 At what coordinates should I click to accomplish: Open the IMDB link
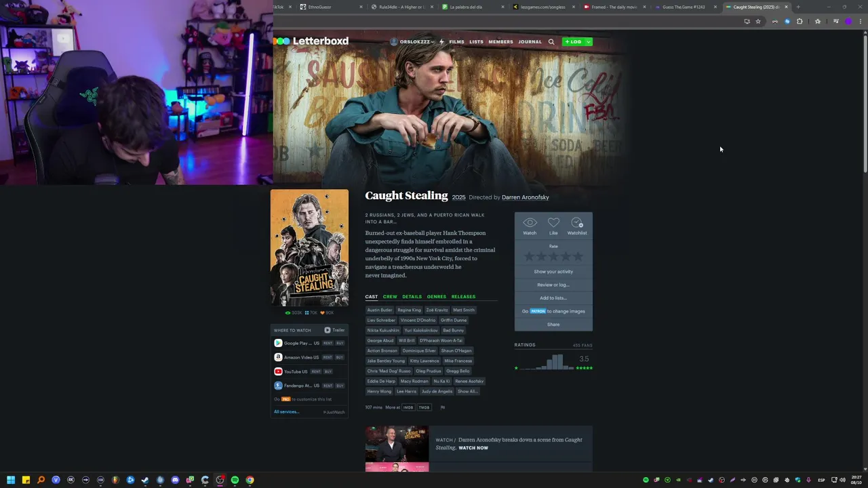tap(408, 407)
